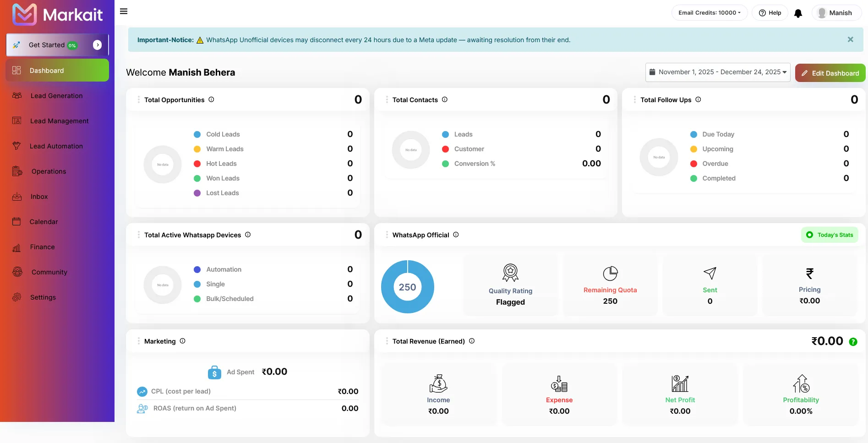Open the Email Credits dropdown
The height and width of the screenshot is (443, 868).
click(709, 13)
